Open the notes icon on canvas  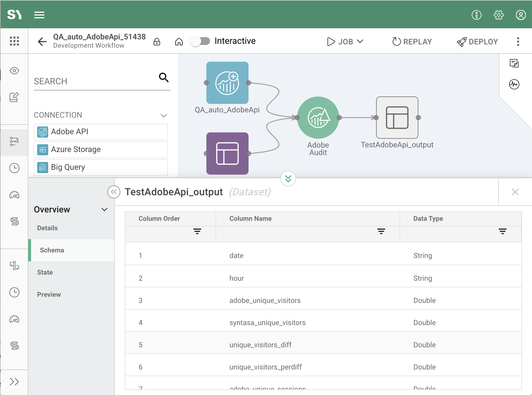pyautogui.click(x=514, y=63)
